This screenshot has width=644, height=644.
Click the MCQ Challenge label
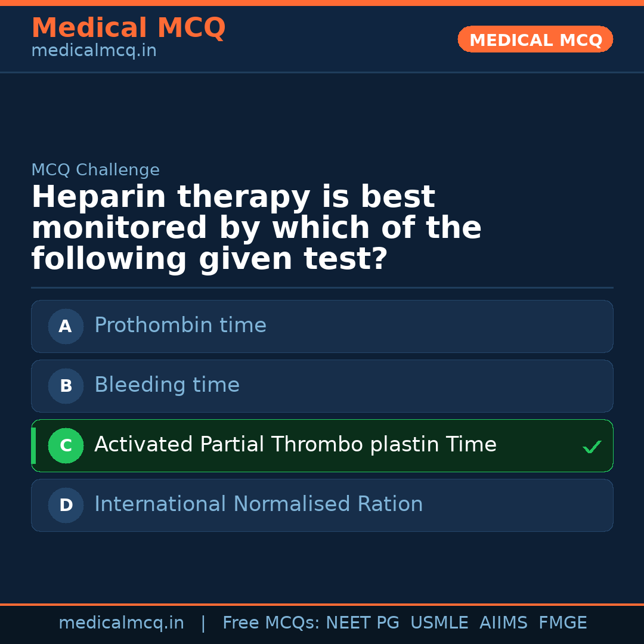click(x=95, y=170)
